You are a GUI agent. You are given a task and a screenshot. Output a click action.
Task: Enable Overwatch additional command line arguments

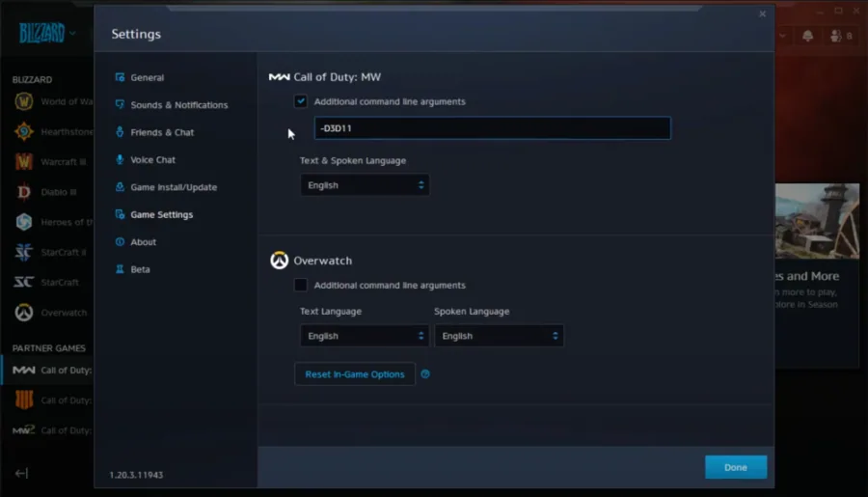pyautogui.click(x=301, y=285)
